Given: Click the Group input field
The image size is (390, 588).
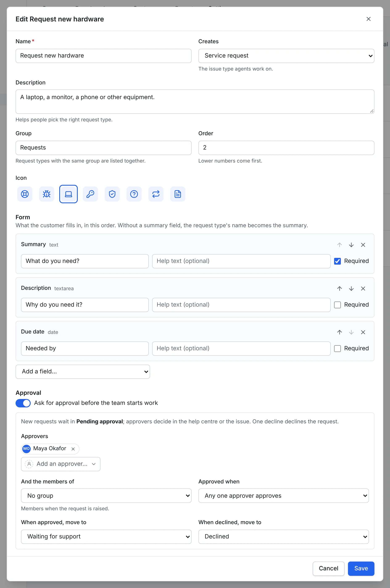Looking at the screenshot, I should pyautogui.click(x=103, y=148).
